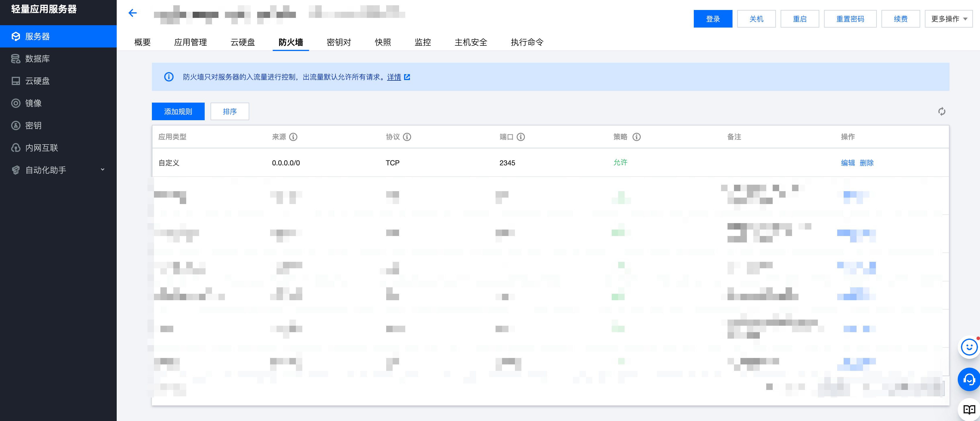Click the smiley face feedback icon
The height and width of the screenshot is (421, 980).
coord(969,347)
